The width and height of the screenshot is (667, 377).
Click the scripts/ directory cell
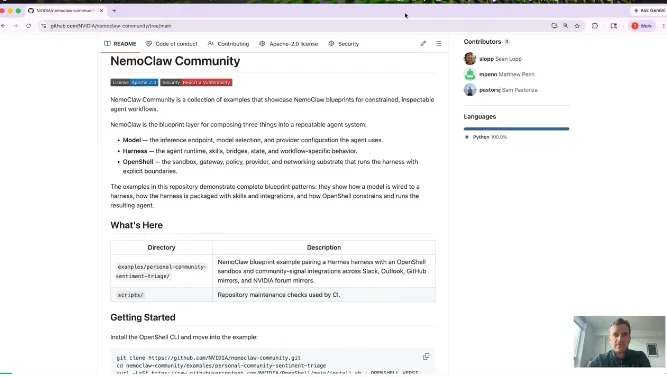(x=161, y=294)
